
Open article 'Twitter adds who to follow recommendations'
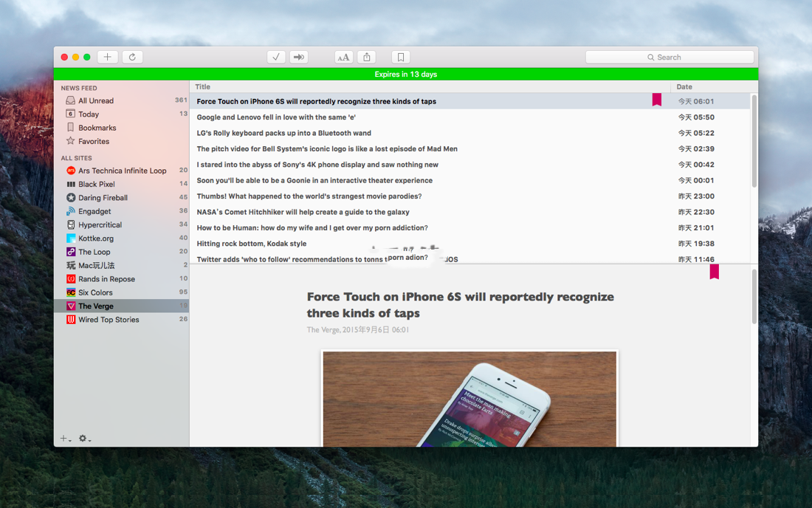[327, 259]
